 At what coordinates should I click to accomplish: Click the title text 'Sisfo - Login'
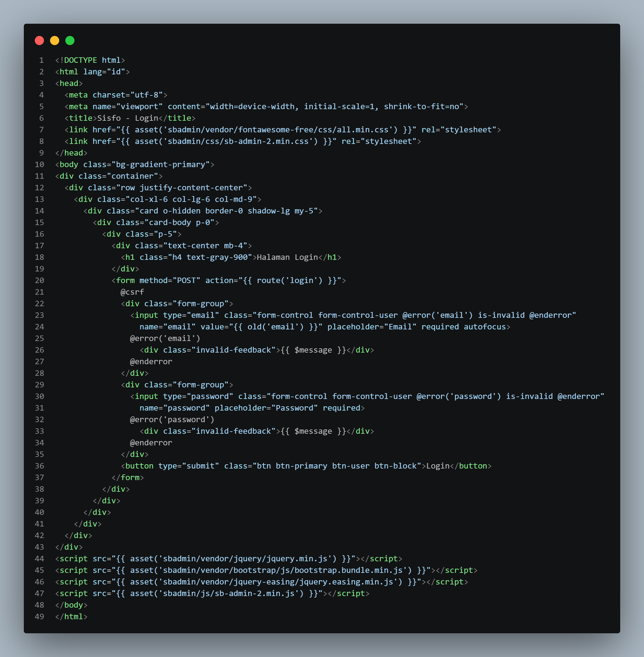click(128, 118)
